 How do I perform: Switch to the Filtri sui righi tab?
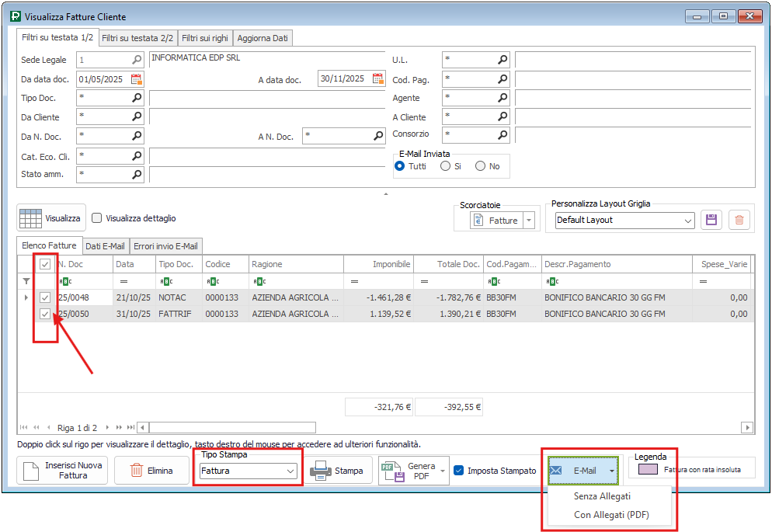[x=205, y=38]
